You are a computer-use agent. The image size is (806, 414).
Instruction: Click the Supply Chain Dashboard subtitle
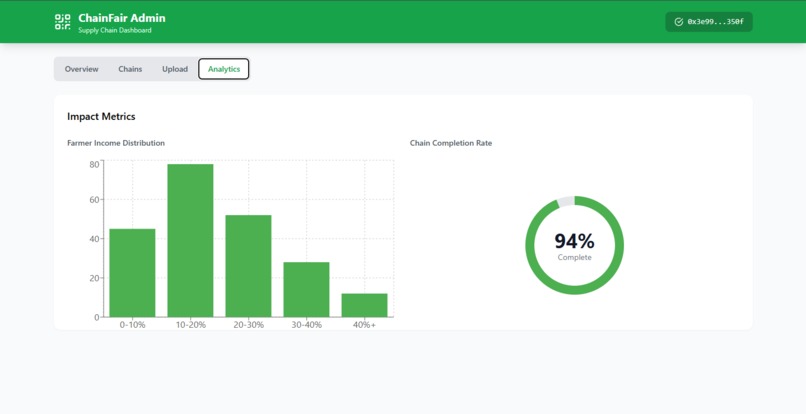click(x=115, y=30)
